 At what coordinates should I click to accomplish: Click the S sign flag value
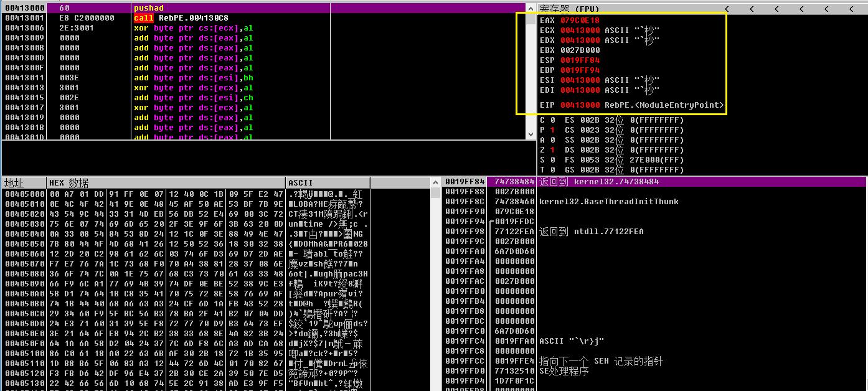tap(552, 160)
